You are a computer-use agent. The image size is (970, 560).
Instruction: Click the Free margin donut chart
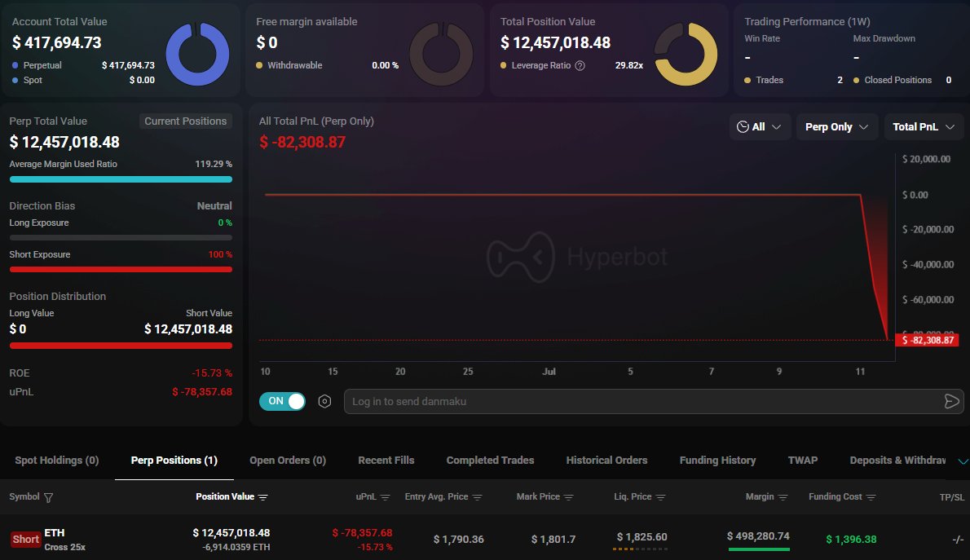coord(441,54)
